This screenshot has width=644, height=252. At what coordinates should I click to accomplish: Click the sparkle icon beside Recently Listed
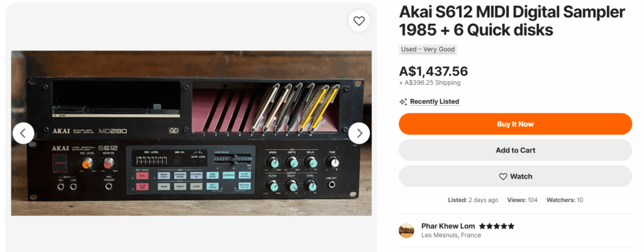pos(403,101)
